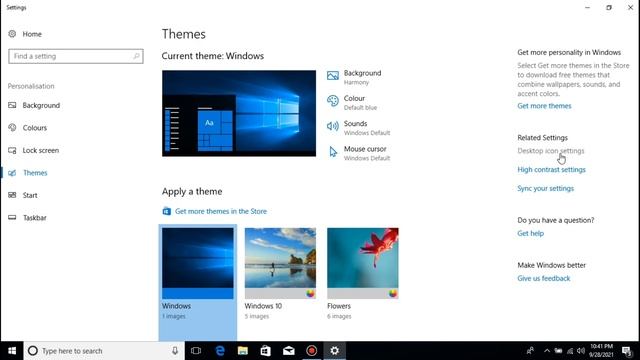
Task: Click Get more themes in the Store
Action: 215,211
